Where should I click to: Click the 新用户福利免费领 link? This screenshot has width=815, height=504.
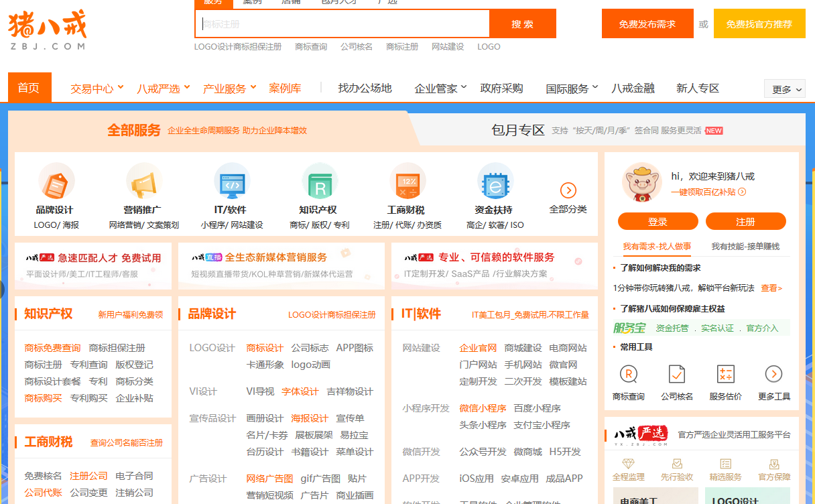(x=130, y=315)
